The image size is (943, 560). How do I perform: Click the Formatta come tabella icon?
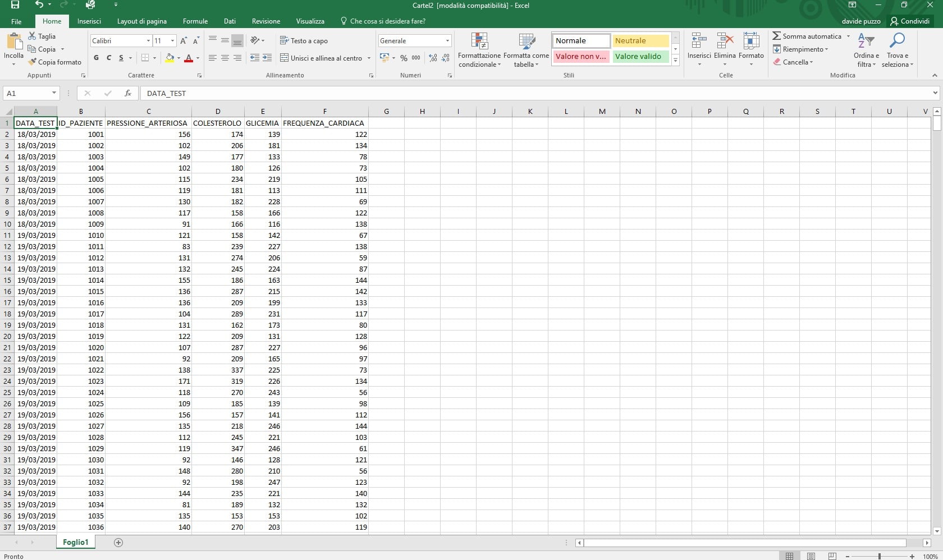click(x=527, y=41)
